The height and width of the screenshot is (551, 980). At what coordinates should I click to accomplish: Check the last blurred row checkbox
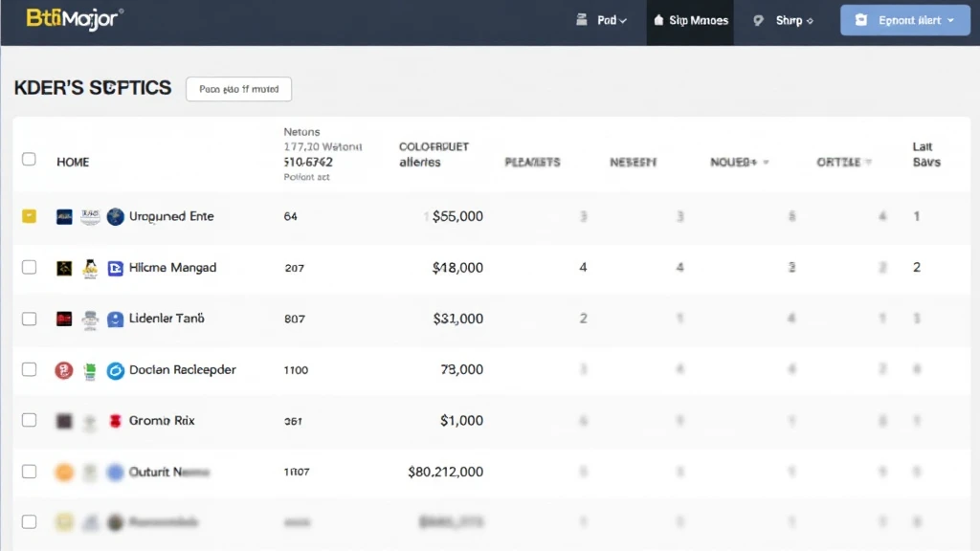click(29, 521)
